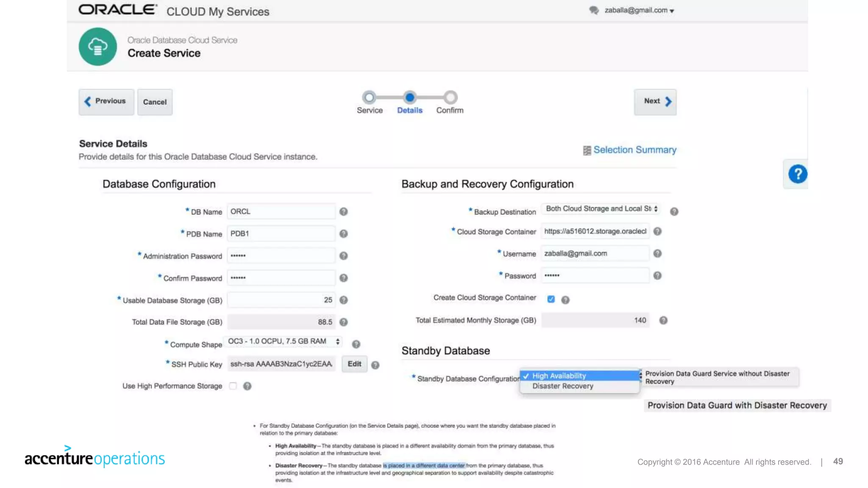Go to the Service step in wizard
The height and width of the screenshot is (488, 868).
tap(369, 97)
